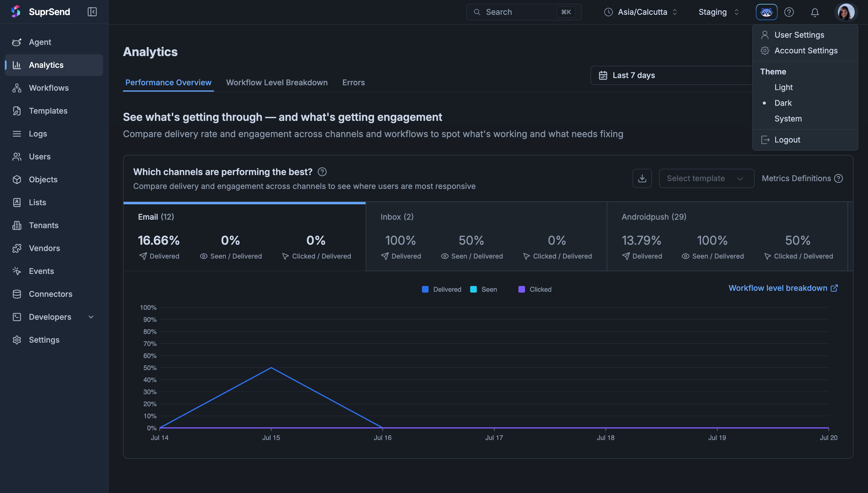Select the System theme option

coord(805,119)
